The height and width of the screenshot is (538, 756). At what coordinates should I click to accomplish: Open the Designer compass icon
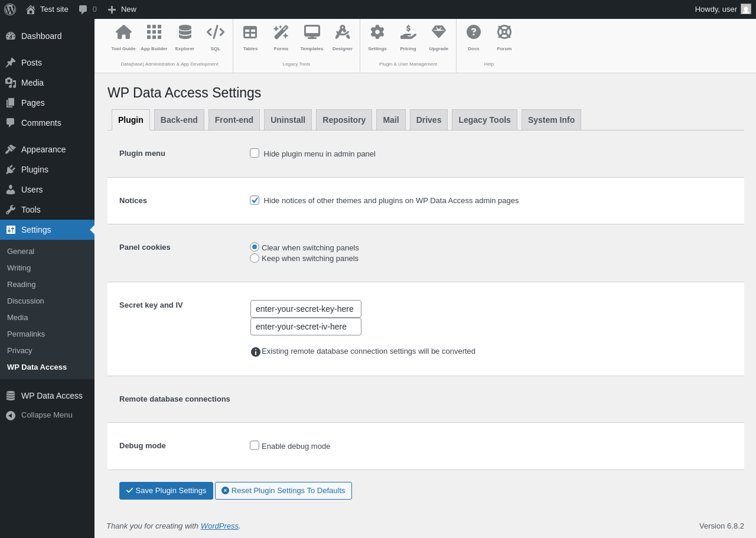(x=343, y=32)
